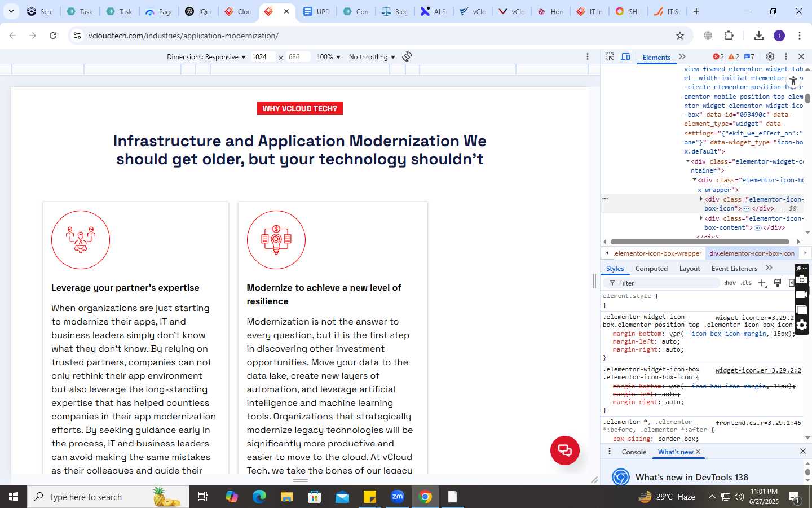Open DevTools settings gear
This screenshot has width=812, height=508.
coord(770,56)
